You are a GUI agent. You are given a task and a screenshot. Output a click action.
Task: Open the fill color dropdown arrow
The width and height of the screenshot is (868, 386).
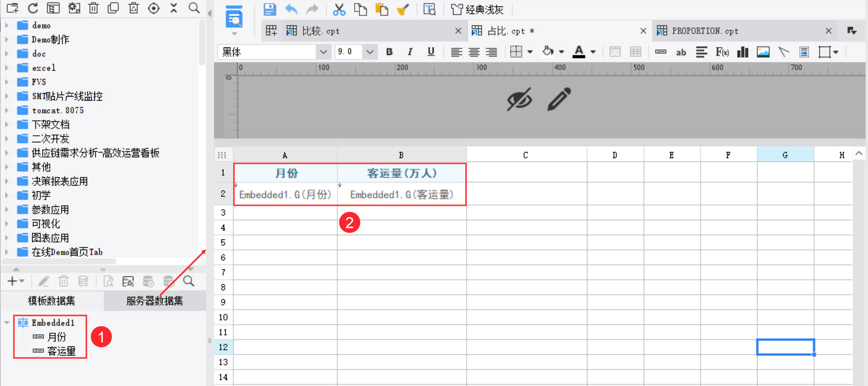coord(561,52)
